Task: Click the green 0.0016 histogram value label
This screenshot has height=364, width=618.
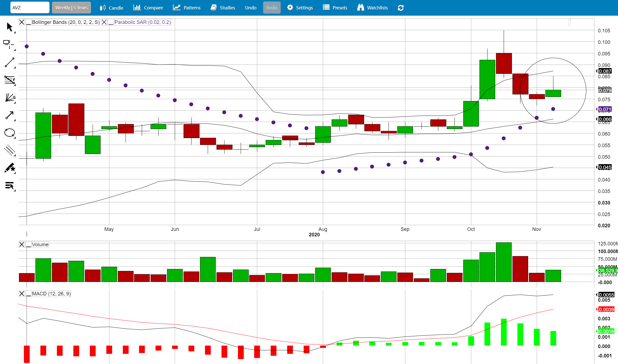Action: tap(606, 331)
